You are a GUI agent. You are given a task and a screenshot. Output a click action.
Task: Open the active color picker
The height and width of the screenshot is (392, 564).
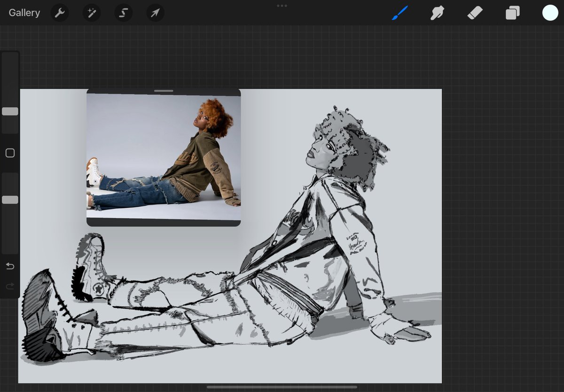point(550,13)
